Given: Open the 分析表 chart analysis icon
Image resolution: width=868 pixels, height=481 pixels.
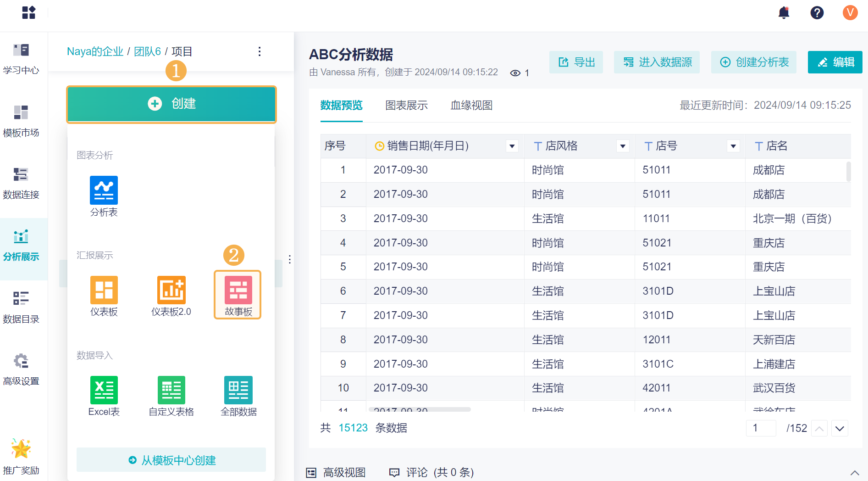Looking at the screenshot, I should [104, 190].
